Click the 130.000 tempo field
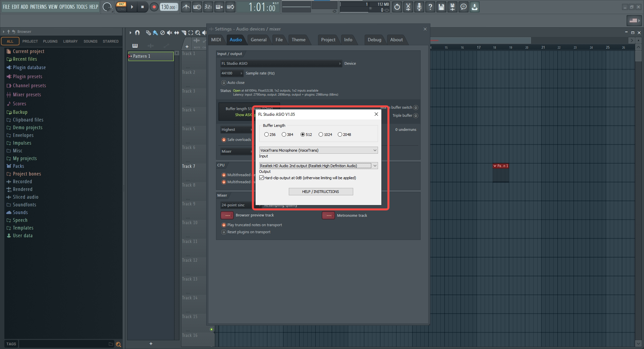The height and width of the screenshot is (349, 644). click(168, 7)
